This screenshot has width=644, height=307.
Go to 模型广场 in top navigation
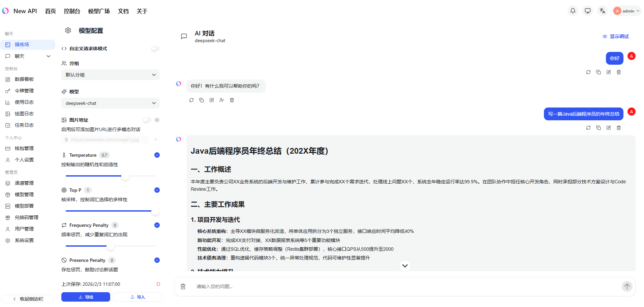[99, 11]
